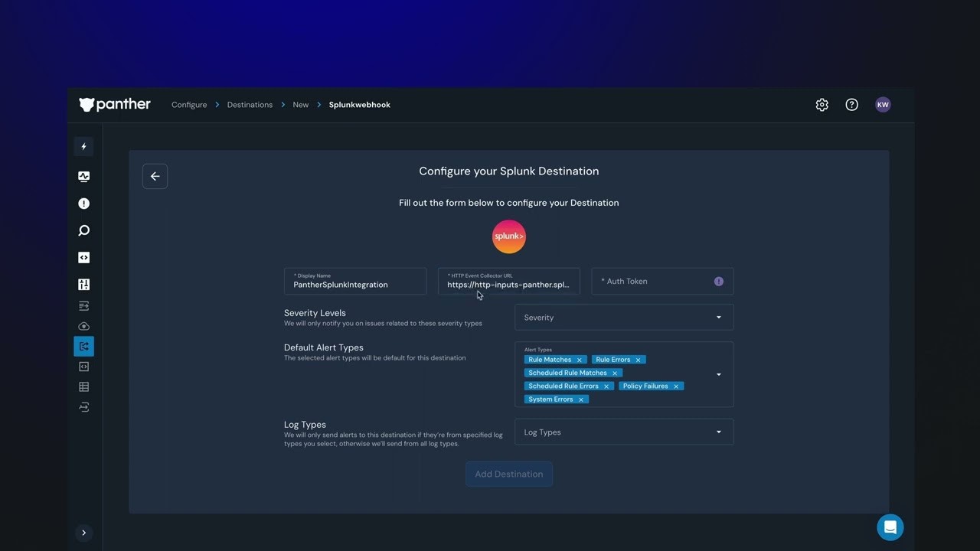Click the Severity Levels heading
This screenshot has height=551, width=980.
pos(315,313)
